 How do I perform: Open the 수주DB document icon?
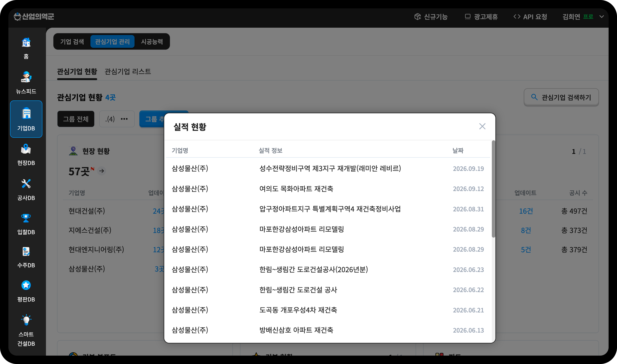point(26,252)
